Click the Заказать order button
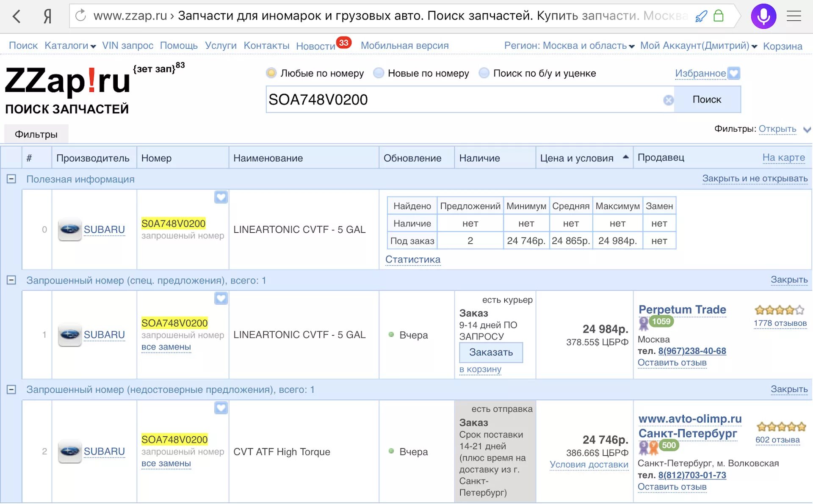This screenshot has width=813, height=504. 491,352
